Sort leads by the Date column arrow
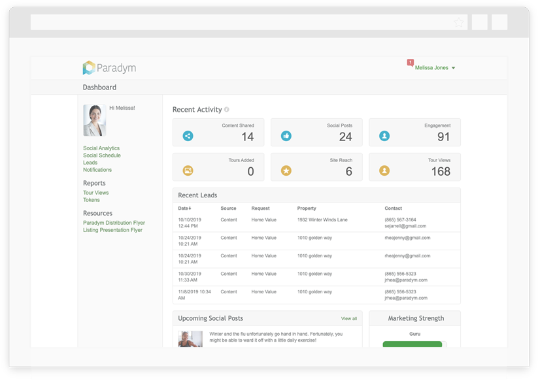This screenshot has width=538, height=392. (190, 208)
